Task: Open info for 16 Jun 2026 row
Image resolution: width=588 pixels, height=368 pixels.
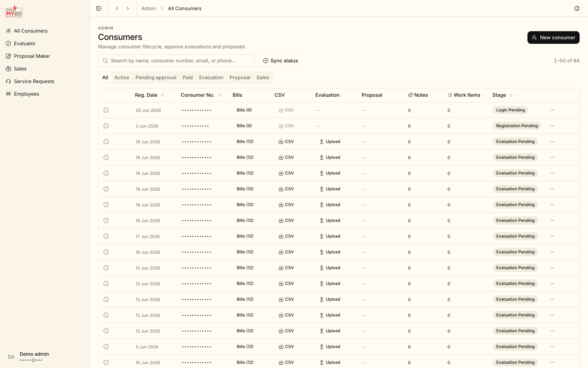Action: [106, 252]
